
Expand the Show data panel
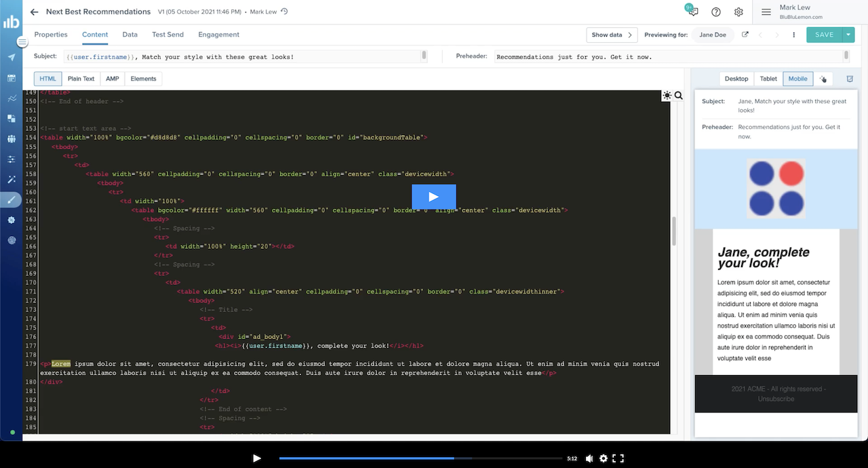(x=612, y=35)
